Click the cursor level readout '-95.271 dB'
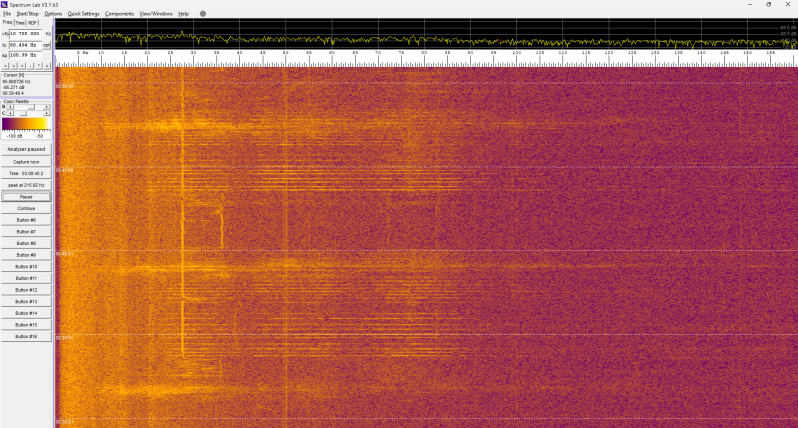 (14, 87)
